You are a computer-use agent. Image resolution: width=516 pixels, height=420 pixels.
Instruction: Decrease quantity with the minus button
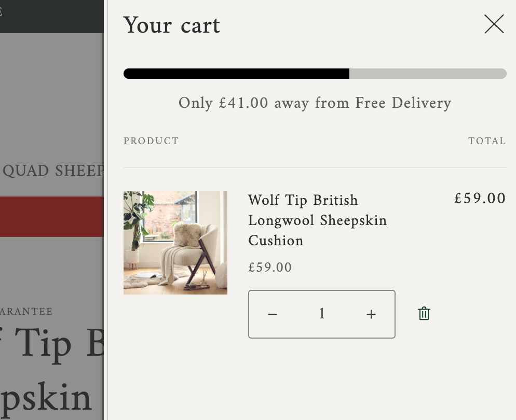point(273,314)
